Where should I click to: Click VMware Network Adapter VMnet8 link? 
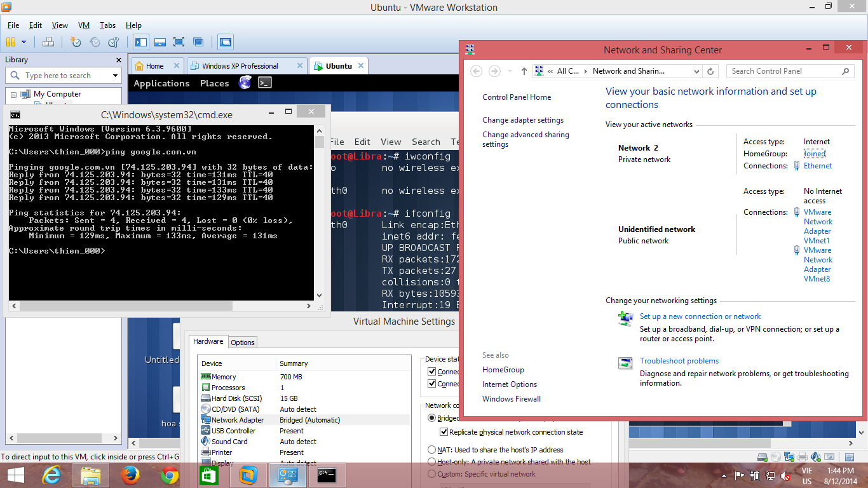[818, 264]
